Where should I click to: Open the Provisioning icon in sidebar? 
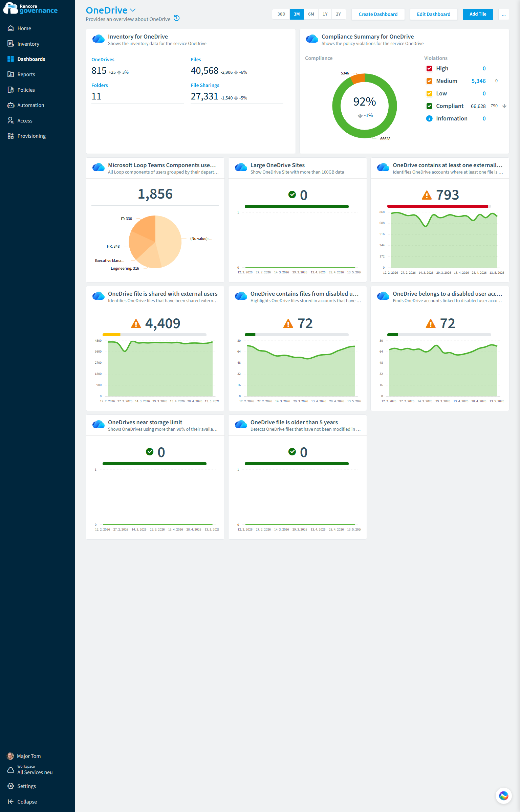point(10,136)
